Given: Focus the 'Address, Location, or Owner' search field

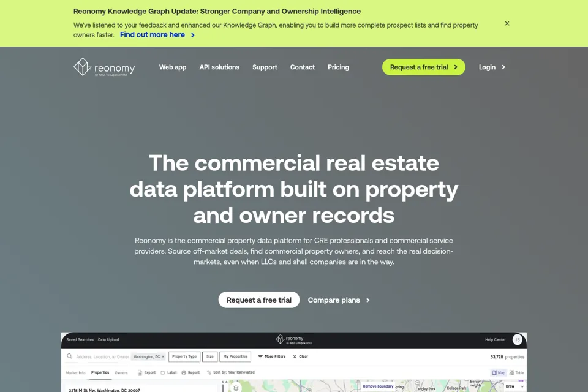Looking at the screenshot, I should (102, 356).
